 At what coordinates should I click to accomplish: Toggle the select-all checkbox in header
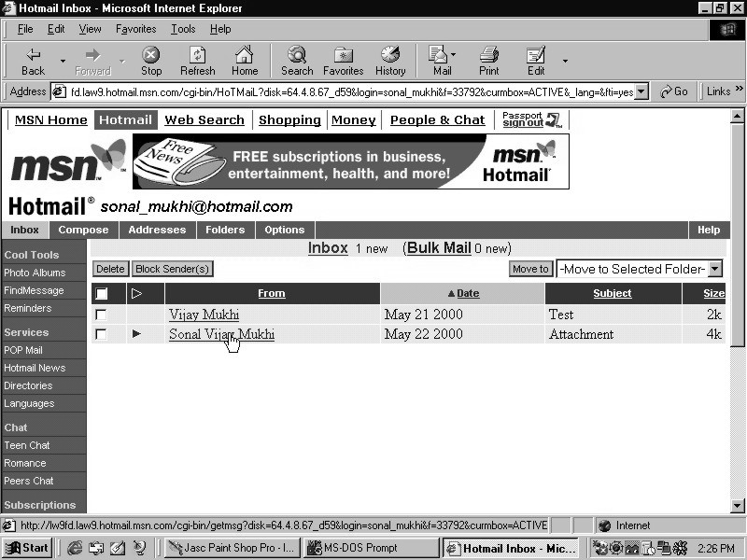[x=102, y=294]
